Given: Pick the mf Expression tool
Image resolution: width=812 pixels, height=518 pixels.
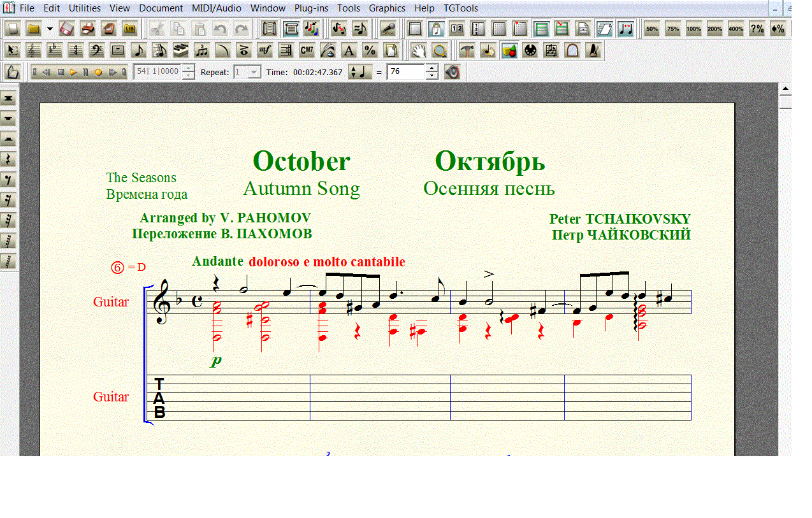Looking at the screenshot, I should tap(265, 50).
